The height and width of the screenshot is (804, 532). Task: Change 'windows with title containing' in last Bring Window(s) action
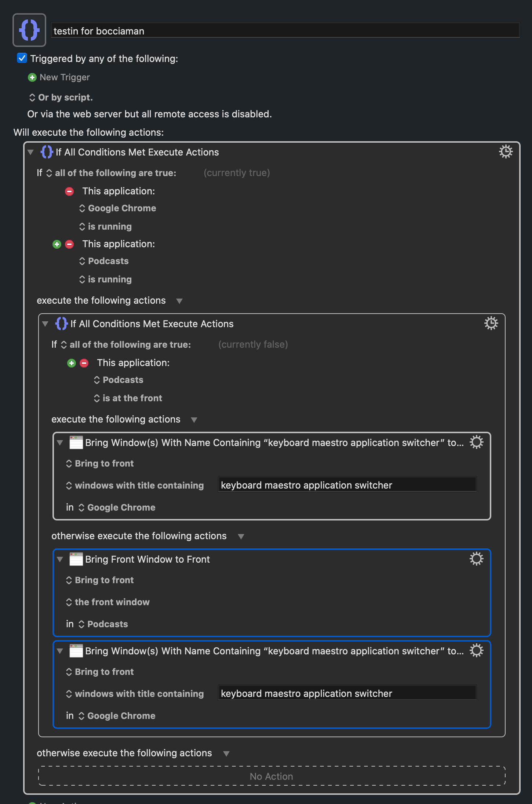pos(135,694)
